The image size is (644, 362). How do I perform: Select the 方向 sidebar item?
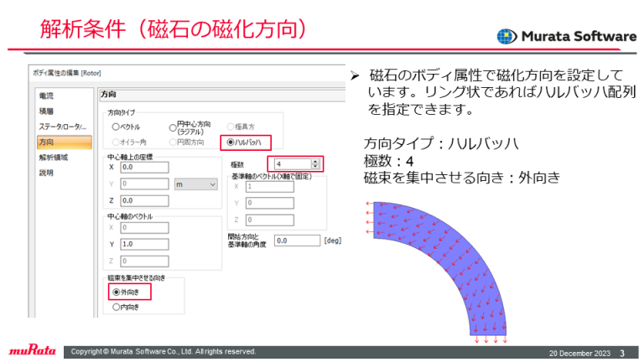point(47,142)
